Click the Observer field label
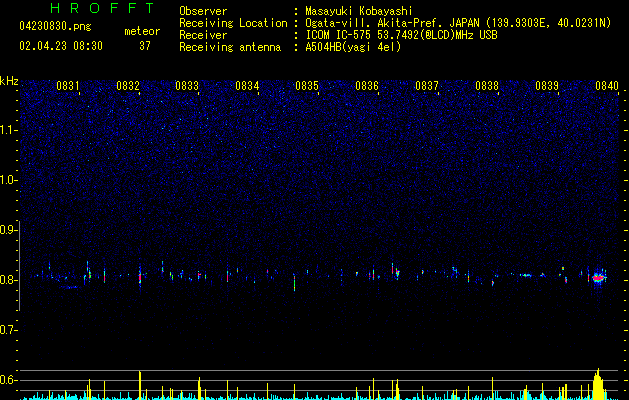This screenshot has width=629, height=400. point(203,11)
